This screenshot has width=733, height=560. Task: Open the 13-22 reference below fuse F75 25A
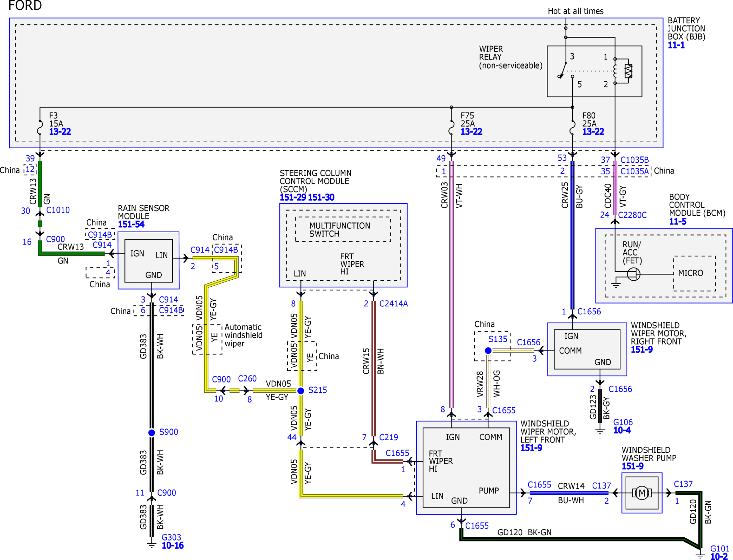(x=471, y=132)
